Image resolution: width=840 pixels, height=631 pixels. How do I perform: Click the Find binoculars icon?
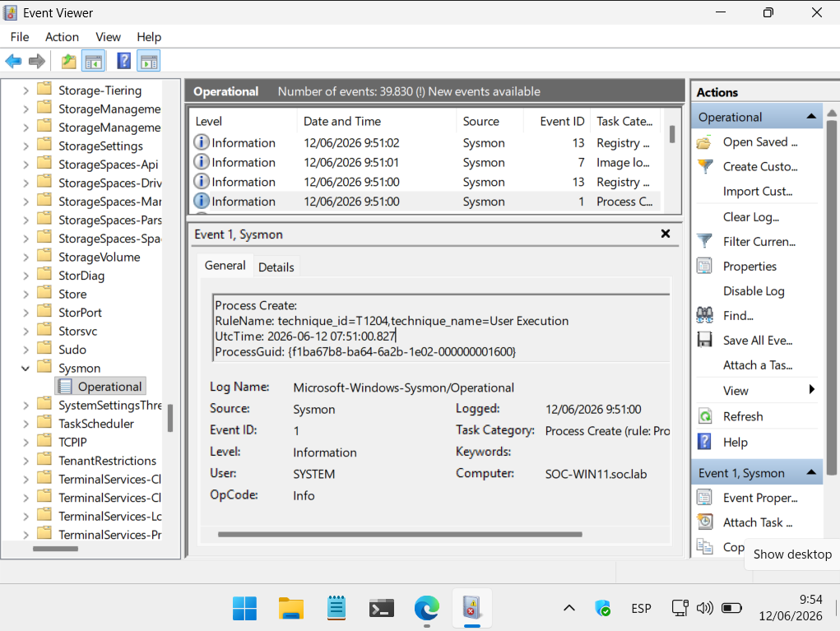704,316
